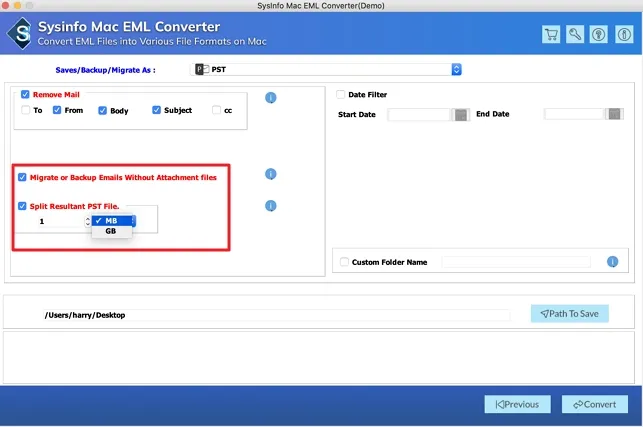Click the split size stepper arrows
This screenshot has height=427, width=643.
87,221
